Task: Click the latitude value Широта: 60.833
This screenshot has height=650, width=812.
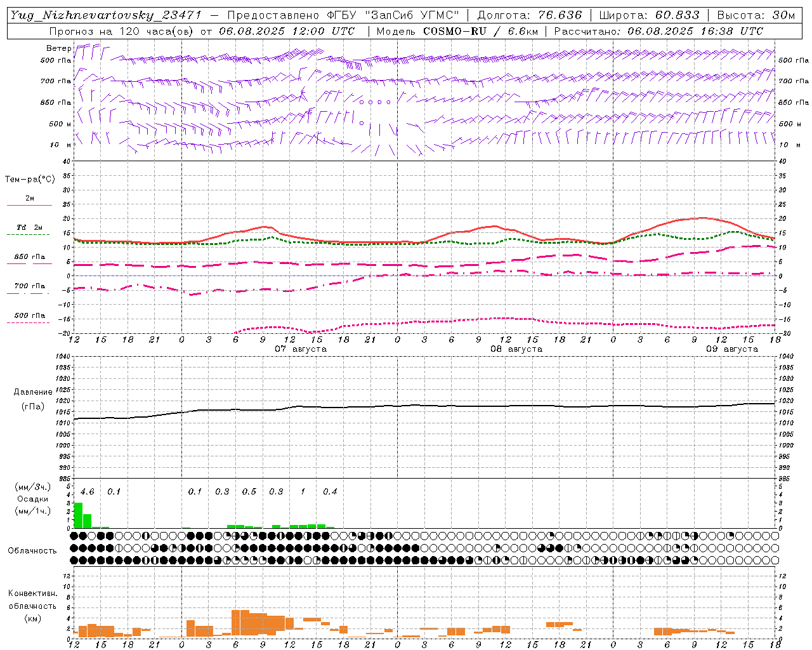Action: 649,15
